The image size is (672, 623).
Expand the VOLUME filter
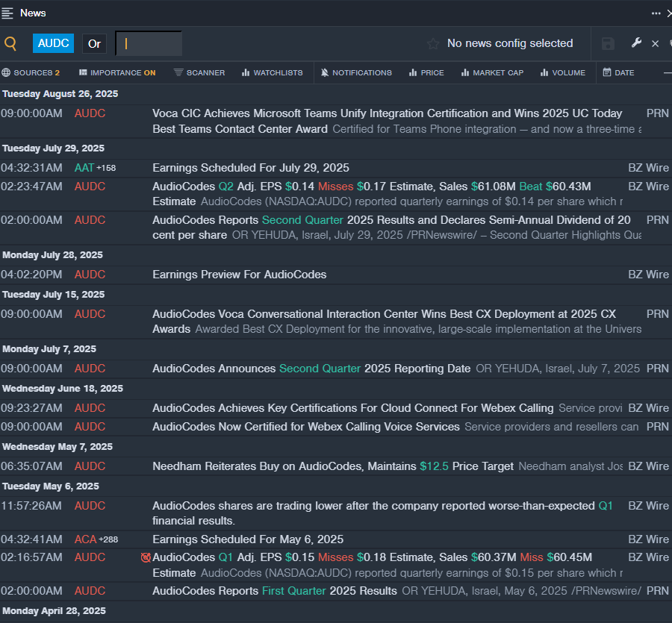(563, 73)
